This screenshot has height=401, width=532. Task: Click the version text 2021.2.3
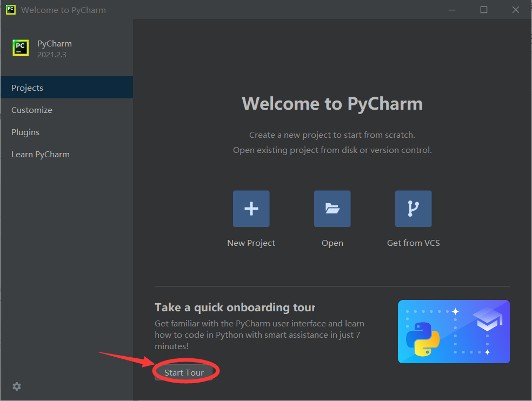pyautogui.click(x=52, y=55)
